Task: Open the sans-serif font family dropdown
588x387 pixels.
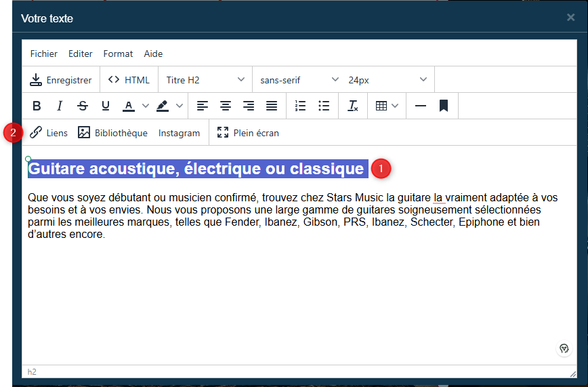Action: (299, 80)
